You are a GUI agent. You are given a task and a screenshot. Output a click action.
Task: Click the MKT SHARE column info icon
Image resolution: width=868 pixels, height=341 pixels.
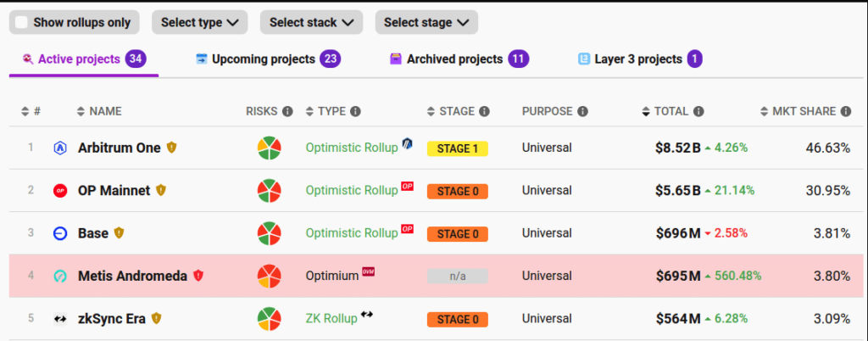845,111
